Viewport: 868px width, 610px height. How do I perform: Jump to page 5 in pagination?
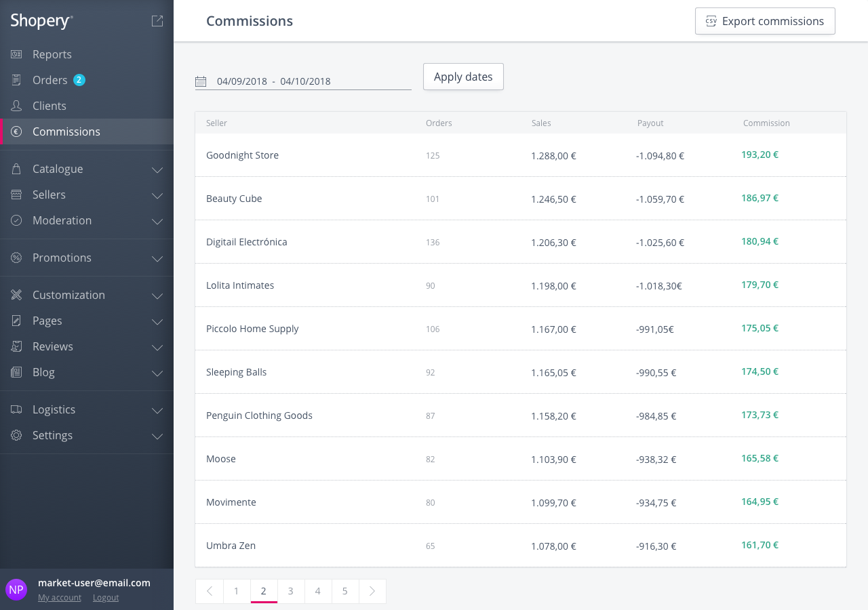coord(345,591)
